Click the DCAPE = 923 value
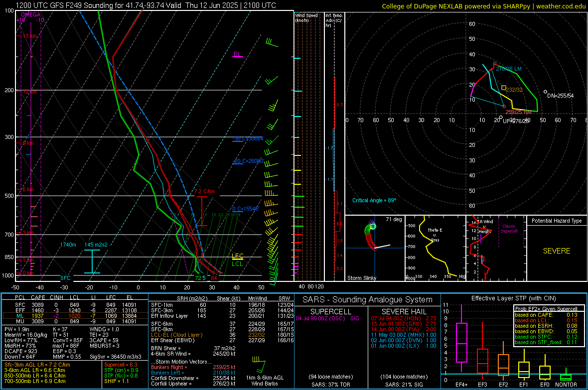Screen dimensions: 588x390 tap(21, 351)
